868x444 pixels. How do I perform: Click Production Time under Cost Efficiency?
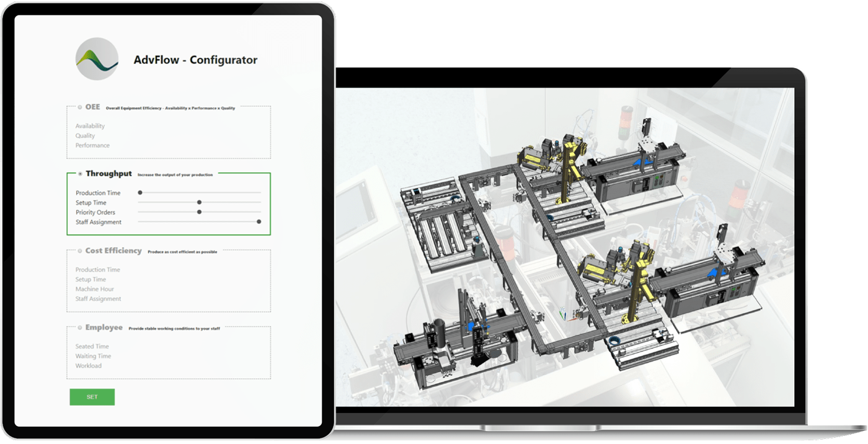98,270
